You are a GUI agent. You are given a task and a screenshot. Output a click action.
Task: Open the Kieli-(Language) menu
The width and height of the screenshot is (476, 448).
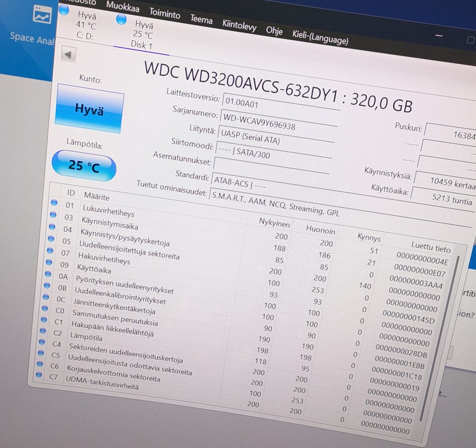tap(320, 38)
